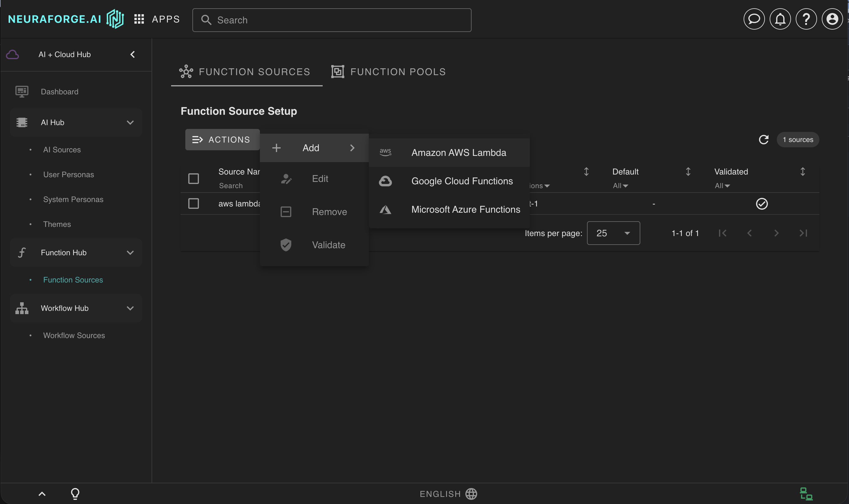Check the aws lambda row checkbox
The image size is (849, 504).
point(193,203)
